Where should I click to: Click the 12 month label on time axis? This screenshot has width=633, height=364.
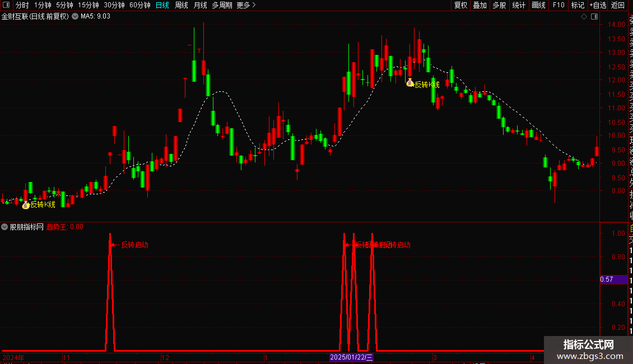pyautogui.click(x=165, y=358)
